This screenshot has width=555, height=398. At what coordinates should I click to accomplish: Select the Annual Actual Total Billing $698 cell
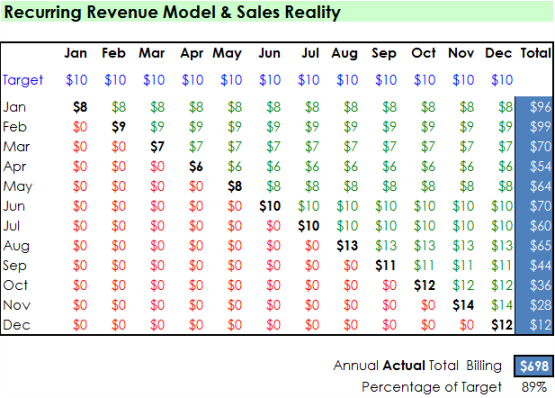click(534, 366)
